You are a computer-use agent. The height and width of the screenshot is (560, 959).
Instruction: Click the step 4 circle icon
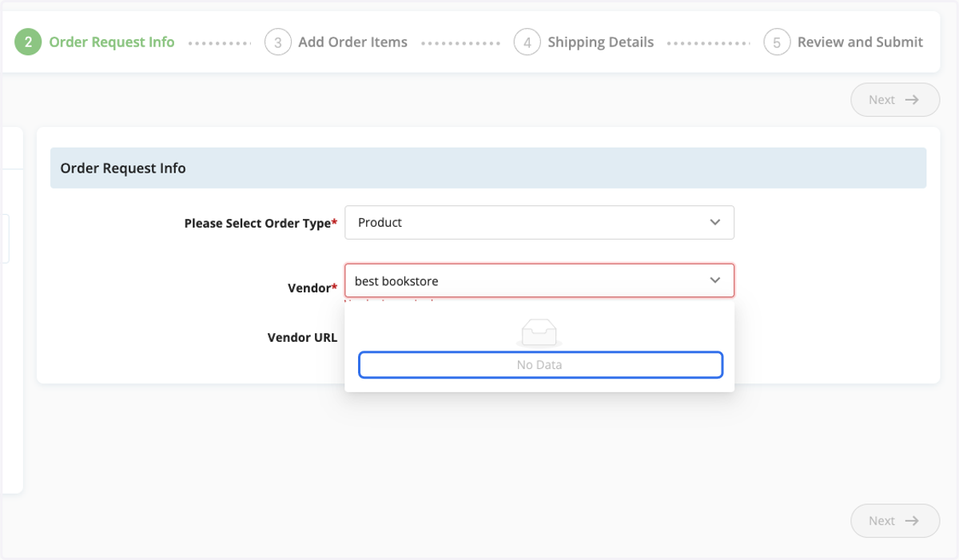click(x=527, y=42)
